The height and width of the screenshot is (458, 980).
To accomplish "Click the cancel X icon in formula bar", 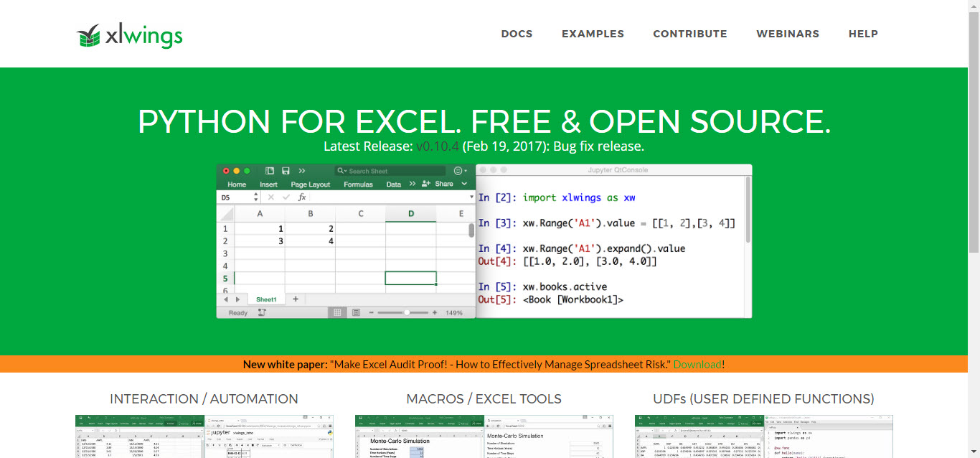I will pyautogui.click(x=270, y=197).
